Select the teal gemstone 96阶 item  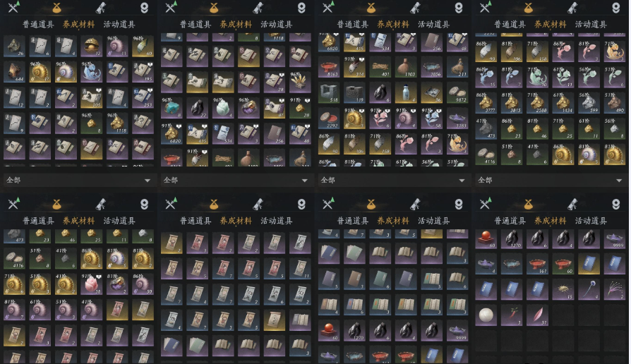pyautogui.click(x=172, y=107)
